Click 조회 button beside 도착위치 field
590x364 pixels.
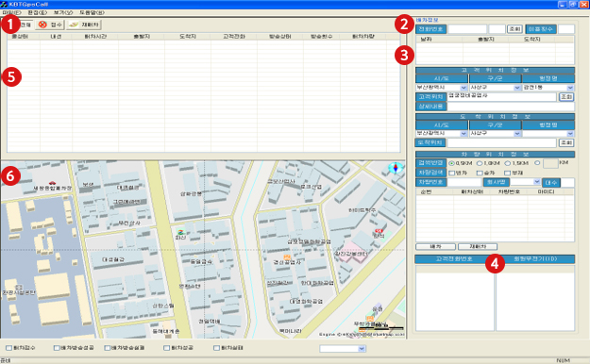(x=566, y=142)
